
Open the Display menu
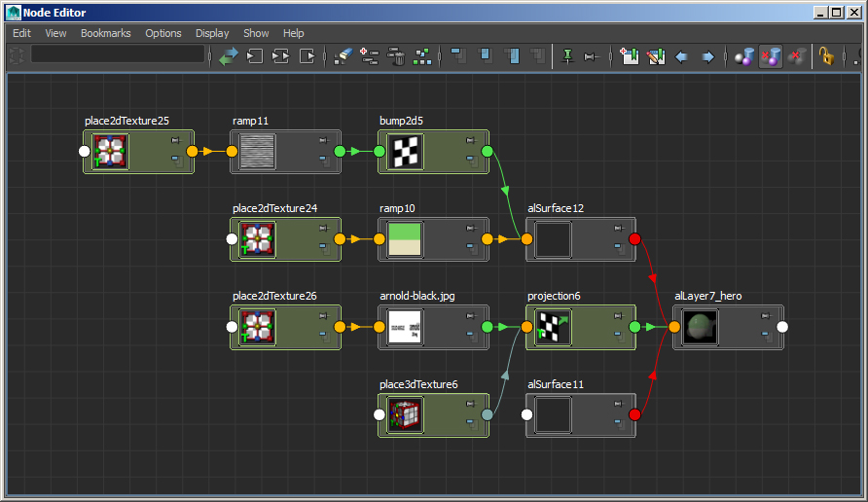pyautogui.click(x=212, y=33)
